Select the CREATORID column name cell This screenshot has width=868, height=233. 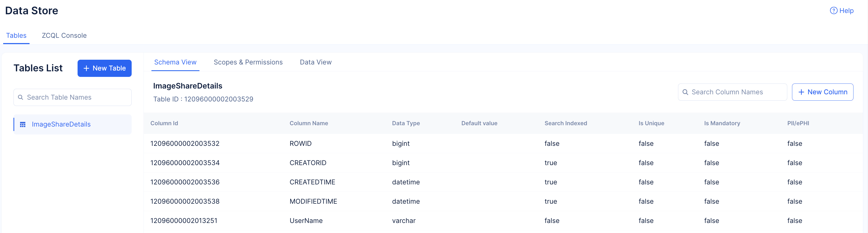pos(308,163)
